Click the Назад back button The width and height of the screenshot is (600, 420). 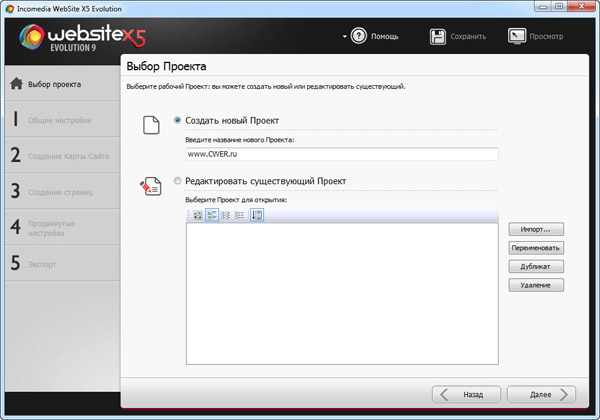(465, 394)
